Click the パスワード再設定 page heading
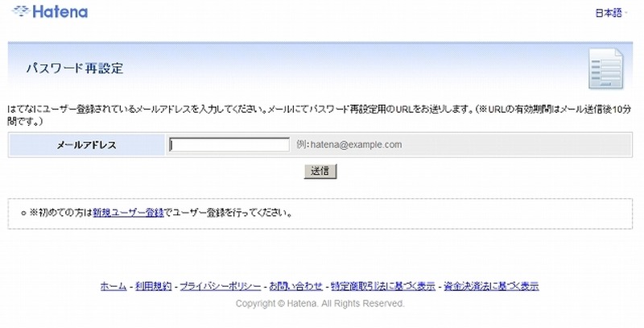Viewport: 644px width, 328px height. coord(74,69)
